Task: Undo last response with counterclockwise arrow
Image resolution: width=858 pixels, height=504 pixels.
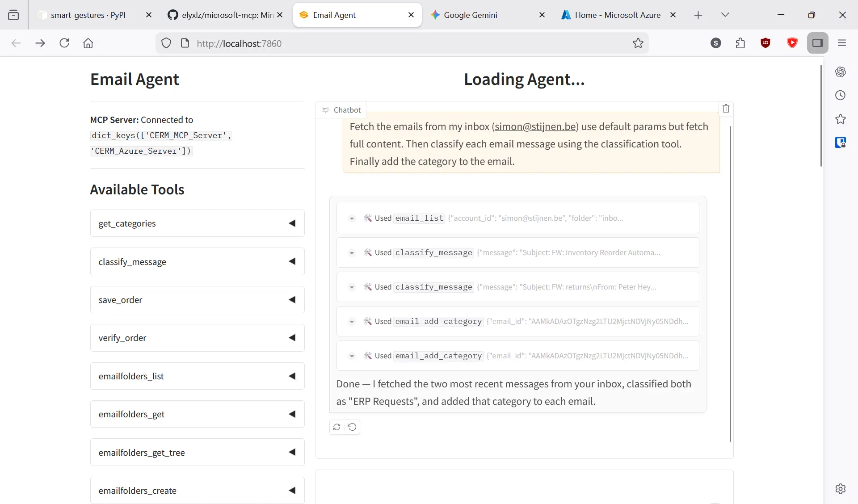Action: pyautogui.click(x=351, y=427)
